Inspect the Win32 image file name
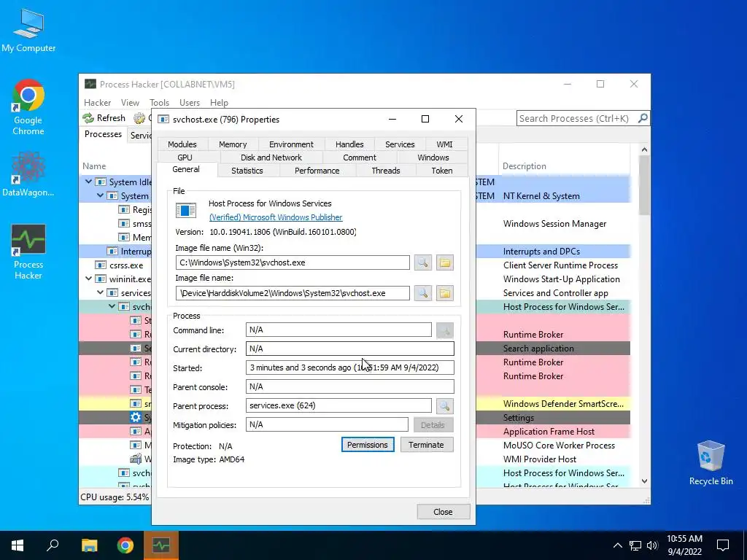 click(x=422, y=262)
